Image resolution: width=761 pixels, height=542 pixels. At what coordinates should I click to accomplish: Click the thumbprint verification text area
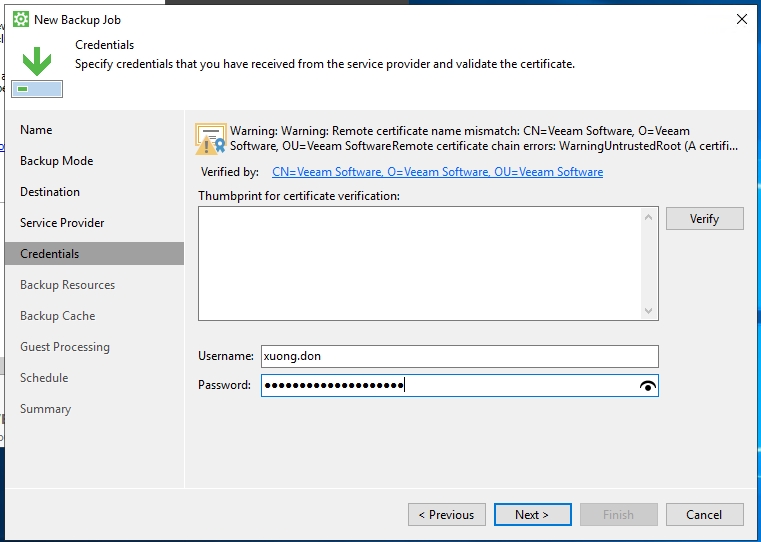click(420, 263)
